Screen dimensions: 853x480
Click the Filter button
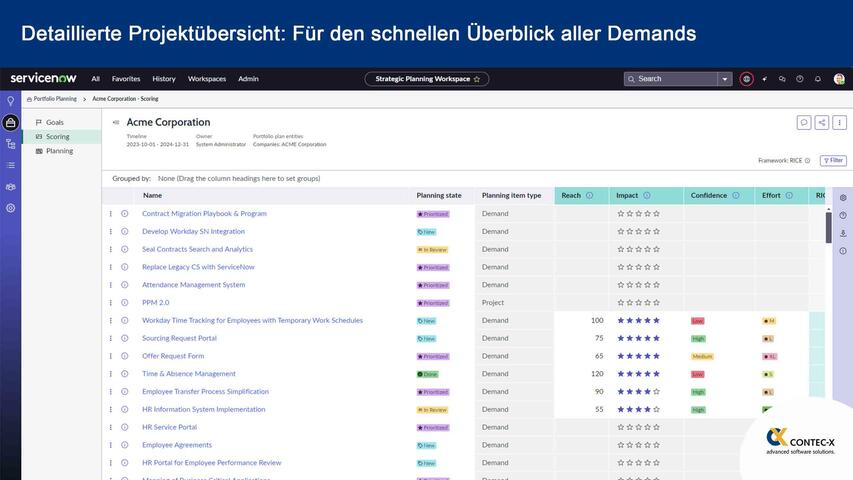click(x=832, y=160)
